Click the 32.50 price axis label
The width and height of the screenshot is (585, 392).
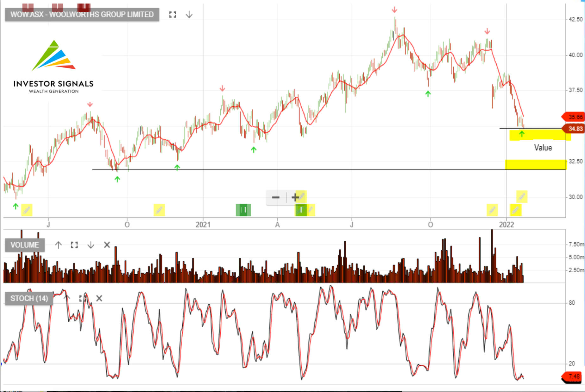[576, 161]
